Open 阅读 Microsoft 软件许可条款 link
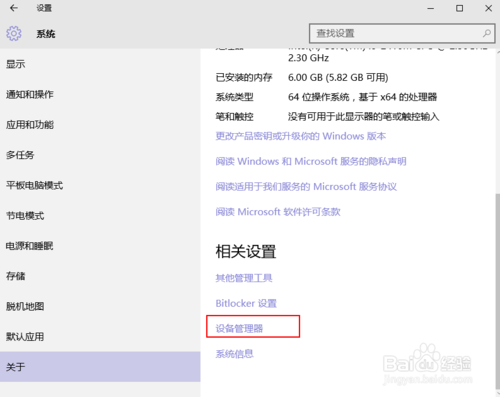This screenshot has width=500, height=397. tap(278, 212)
